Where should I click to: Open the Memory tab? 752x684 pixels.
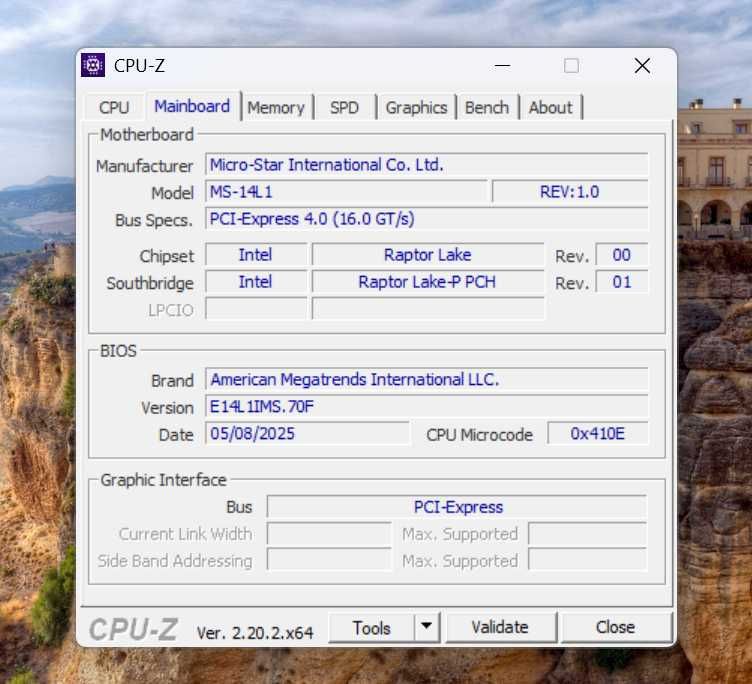click(276, 107)
